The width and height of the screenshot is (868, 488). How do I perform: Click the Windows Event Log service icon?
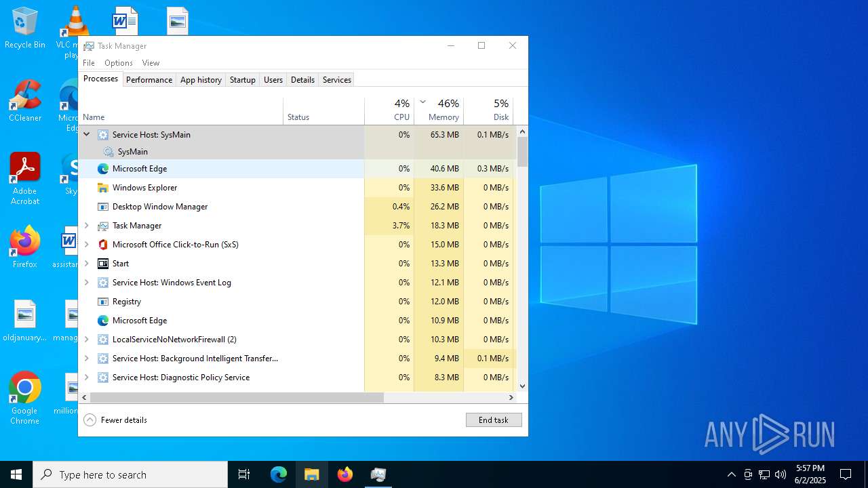(103, 283)
